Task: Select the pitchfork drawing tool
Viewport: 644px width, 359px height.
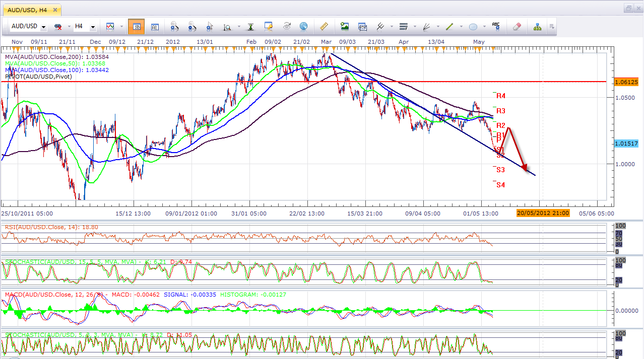Action: click(380, 26)
